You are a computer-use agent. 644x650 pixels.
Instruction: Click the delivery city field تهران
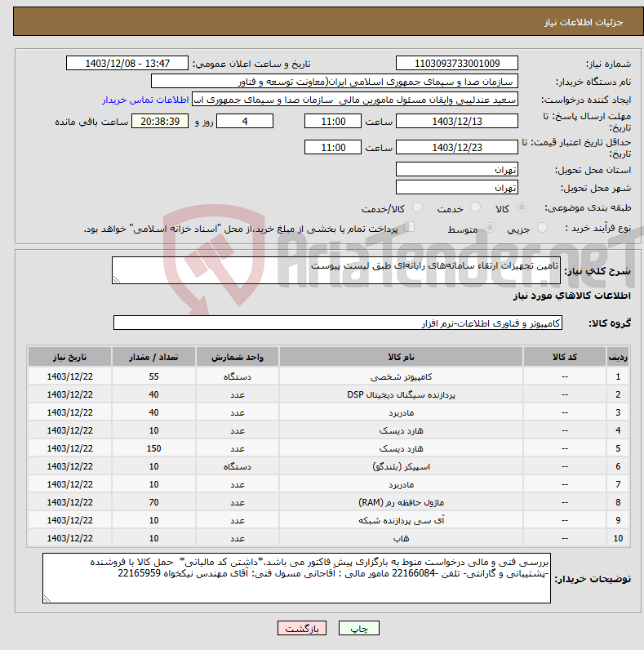[x=457, y=187]
